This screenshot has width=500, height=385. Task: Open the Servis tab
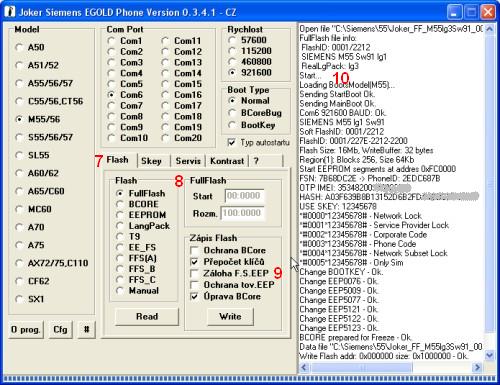click(188, 161)
